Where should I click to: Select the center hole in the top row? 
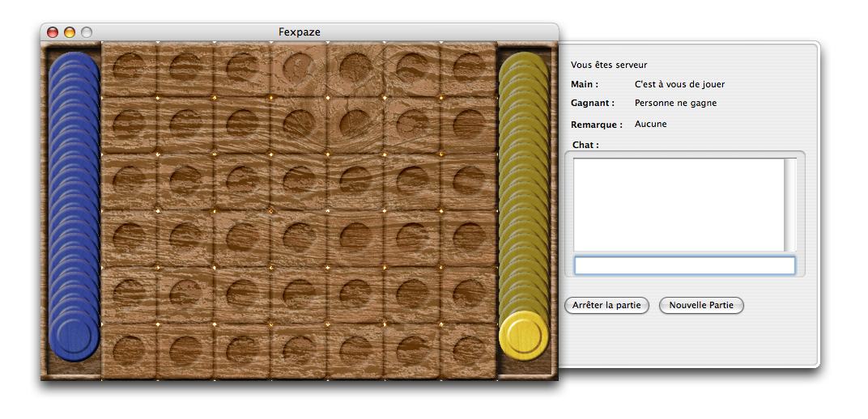click(x=299, y=67)
